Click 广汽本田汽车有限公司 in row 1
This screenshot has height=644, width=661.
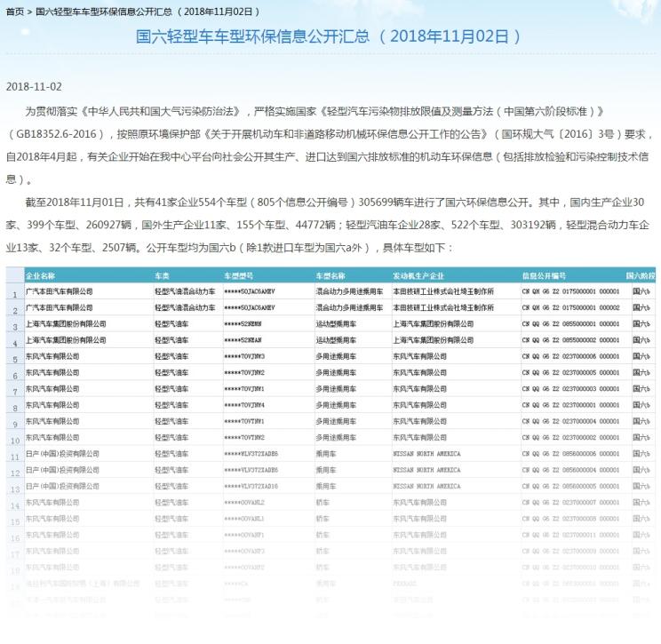pyautogui.click(x=59, y=291)
